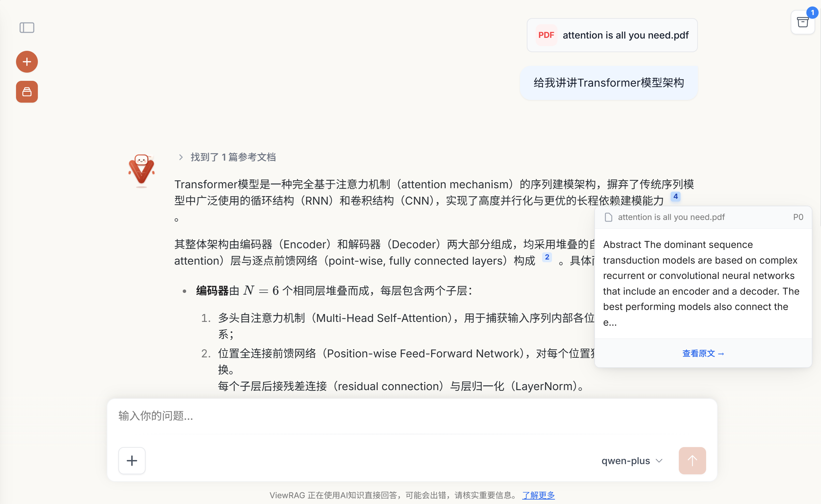Expand the 找到了 1 篇参考文档 section
Image resolution: width=821 pixels, height=504 pixels.
pos(227,157)
